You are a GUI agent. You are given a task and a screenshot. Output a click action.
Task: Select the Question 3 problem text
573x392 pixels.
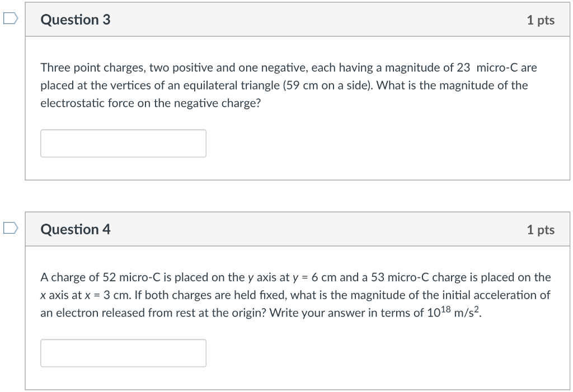[288, 85]
